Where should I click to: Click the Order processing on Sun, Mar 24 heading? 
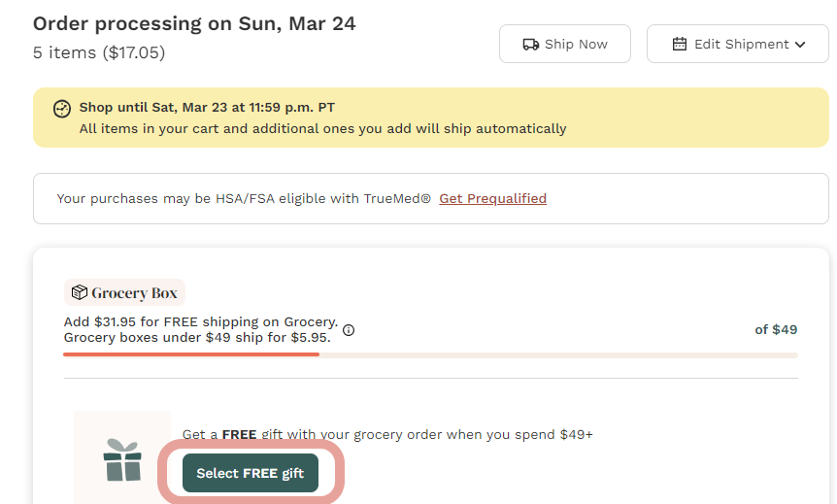click(194, 23)
